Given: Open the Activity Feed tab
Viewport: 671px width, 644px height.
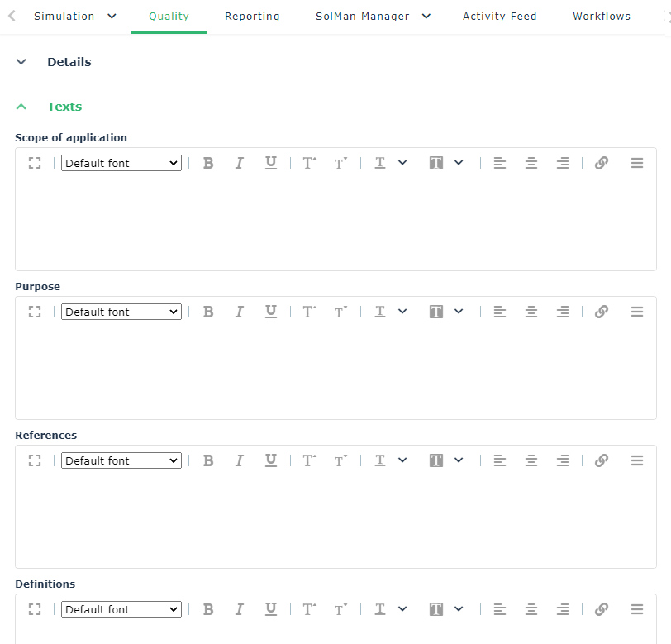Looking at the screenshot, I should [499, 17].
